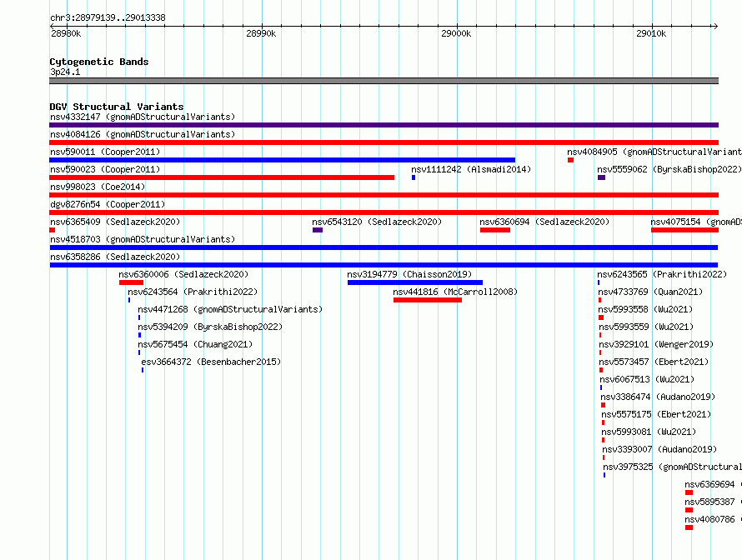742x560 pixels.
Task: Click the red bar under nsv441816
Action: [428, 300]
